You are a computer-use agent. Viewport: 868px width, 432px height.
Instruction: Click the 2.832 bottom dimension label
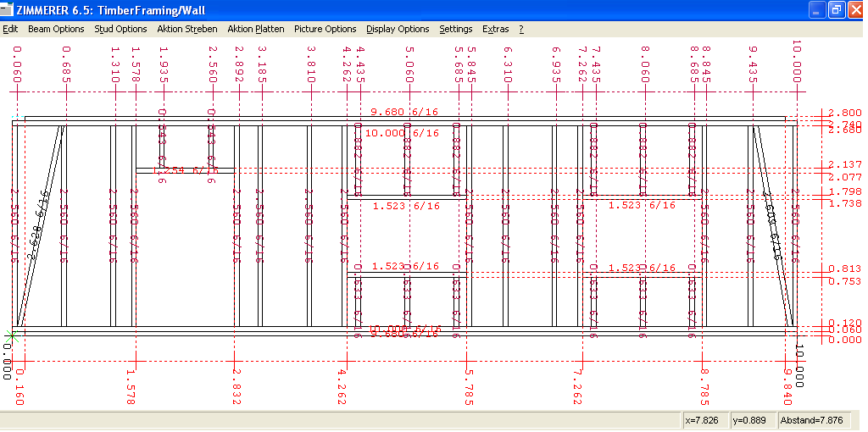point(237,386)
